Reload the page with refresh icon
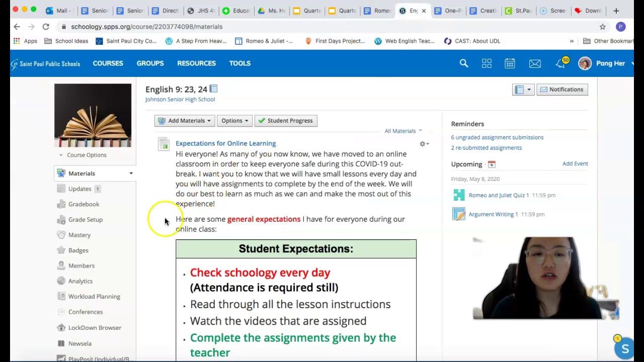Viewport: 644px width, 362px height. (x=46, y=27)
